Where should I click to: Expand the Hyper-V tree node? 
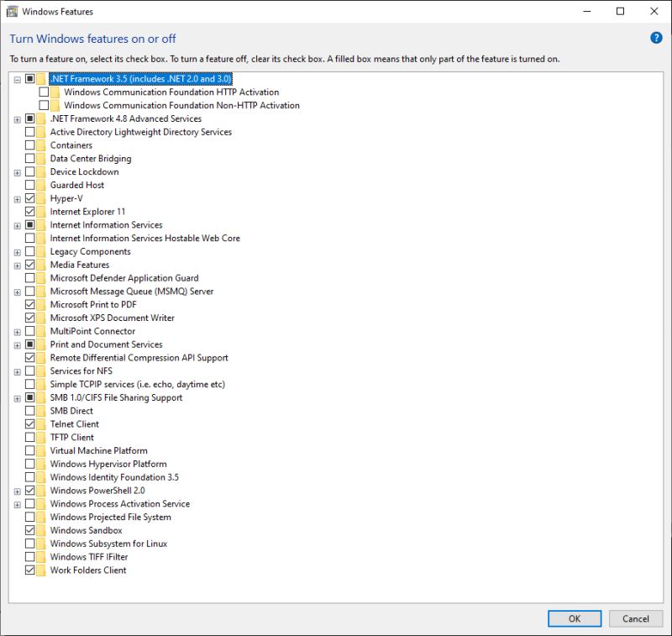coord(18,198)
